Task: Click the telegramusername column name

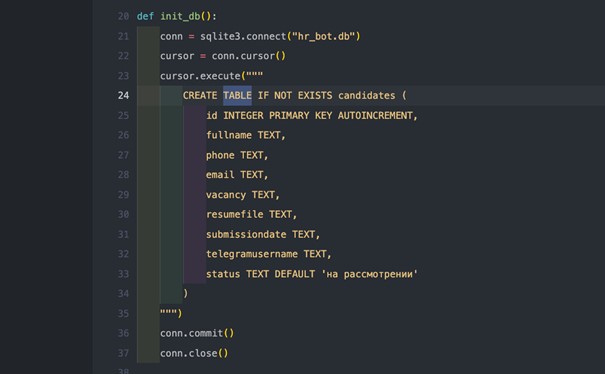Action: [x=252, y=254]
